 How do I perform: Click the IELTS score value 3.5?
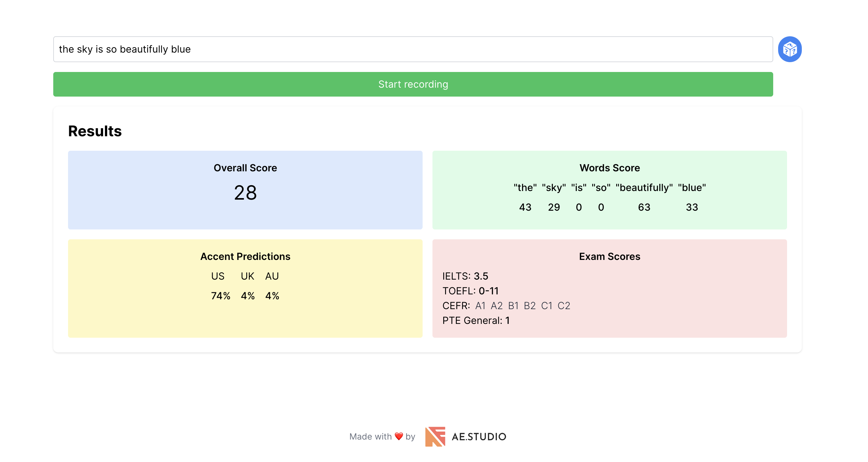pos(481,276)
